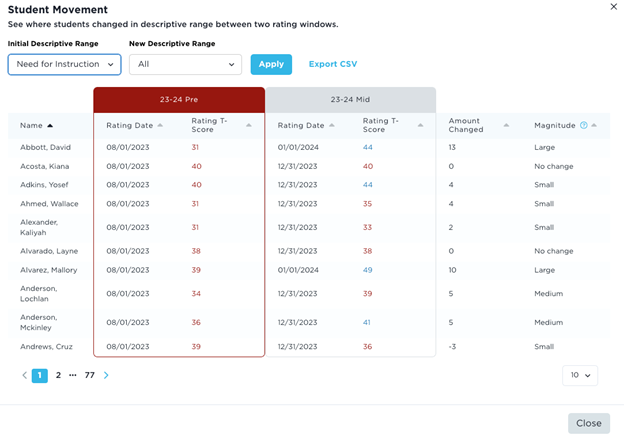Sort Mid Rating T-Score column arrow
Screen dimensions: 624x439
pos(421,126)
